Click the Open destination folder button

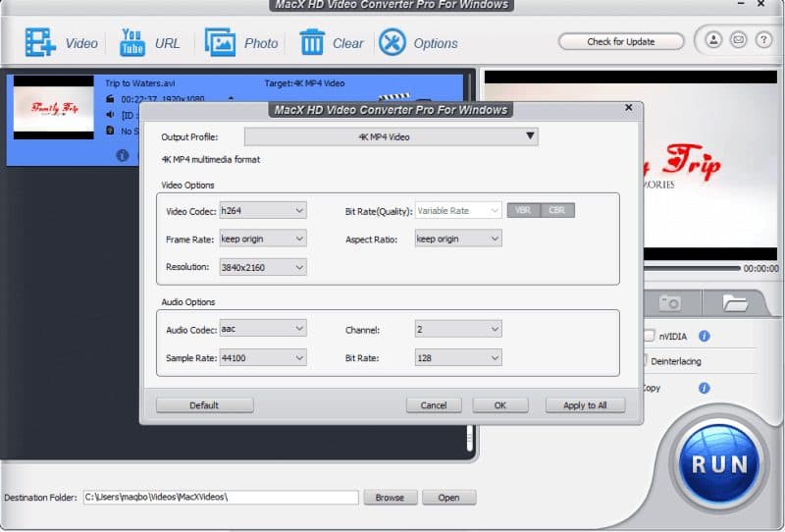(448, 498)
